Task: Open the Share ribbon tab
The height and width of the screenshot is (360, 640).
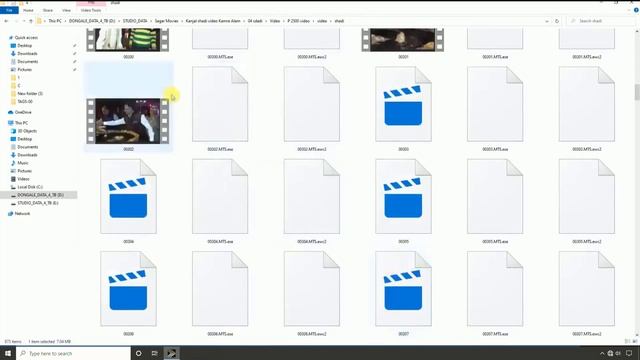Action: pyautogui.click(x=48, y=10)
